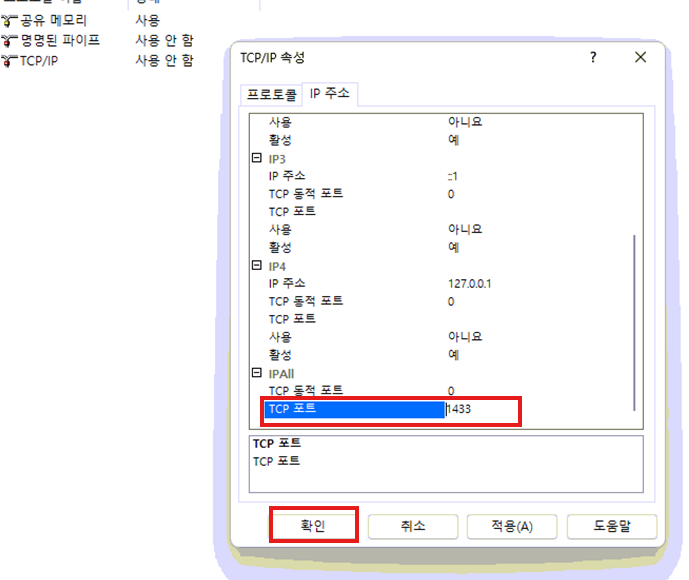Click the 공유 메모리 protocol icon
Viewport: 689px width, 580px height.
click(9, 20)
